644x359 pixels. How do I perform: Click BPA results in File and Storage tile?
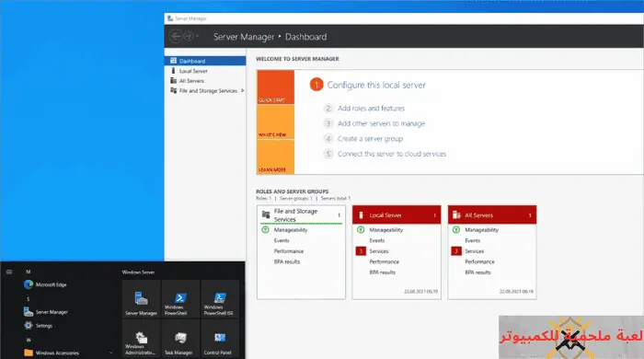287,262
